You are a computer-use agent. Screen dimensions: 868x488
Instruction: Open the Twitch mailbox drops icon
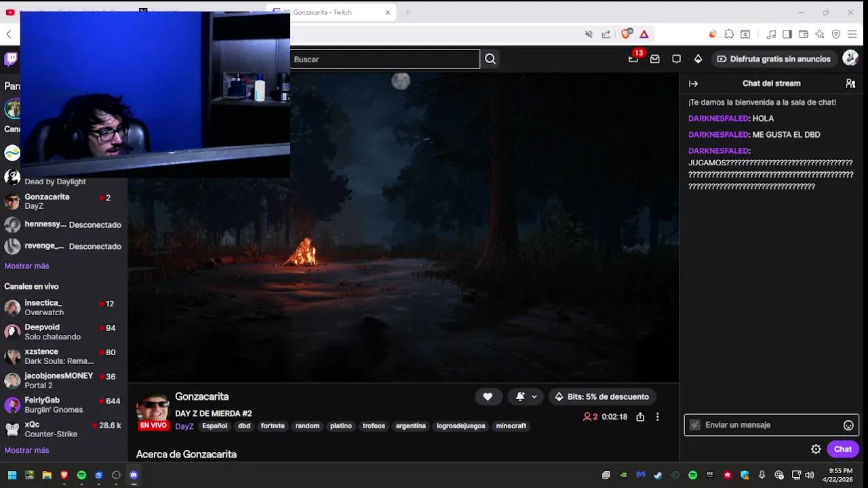(655, 59)
